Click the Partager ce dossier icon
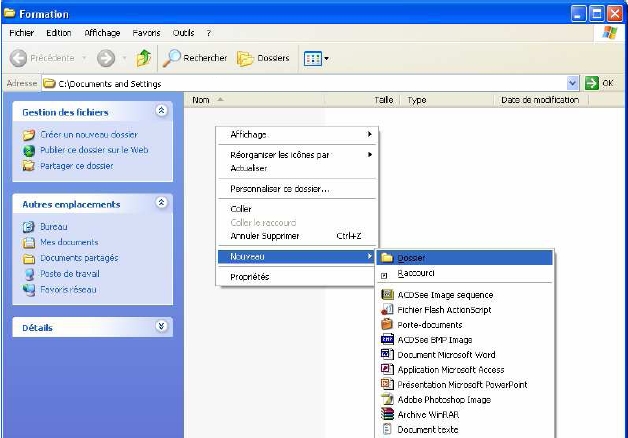 pyautogui.click(x=29, y=166)
